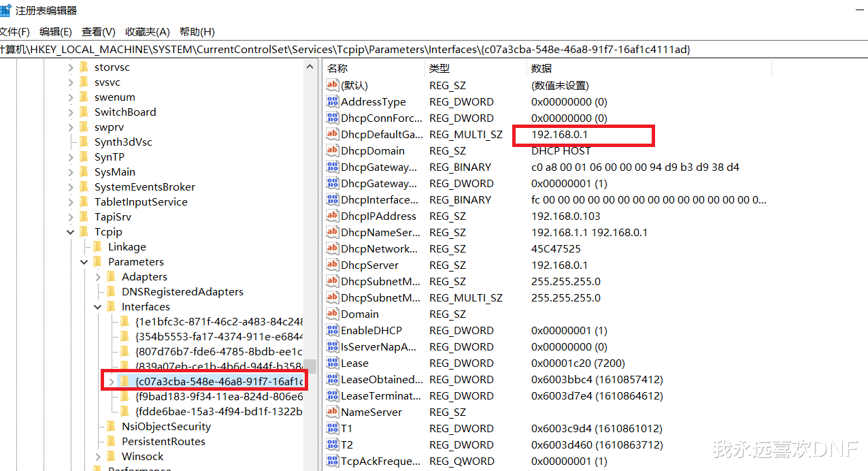The image size is (868, 471).
Task: Select the LeaseTerminat... value name
Action: [x=380, y=395]
